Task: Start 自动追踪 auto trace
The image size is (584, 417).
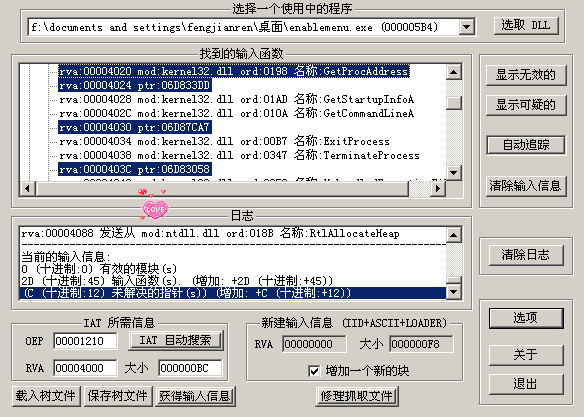Action: 526,145
